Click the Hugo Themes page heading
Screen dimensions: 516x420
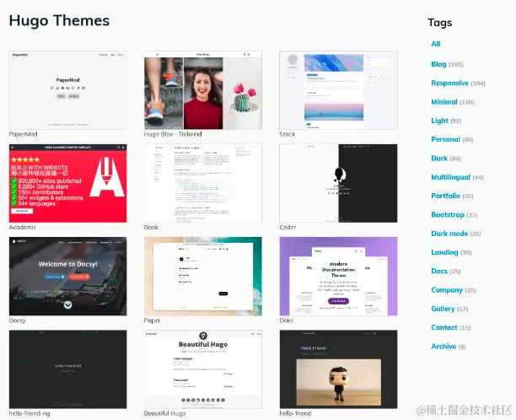pyautogui.click(x=59, y=20)
